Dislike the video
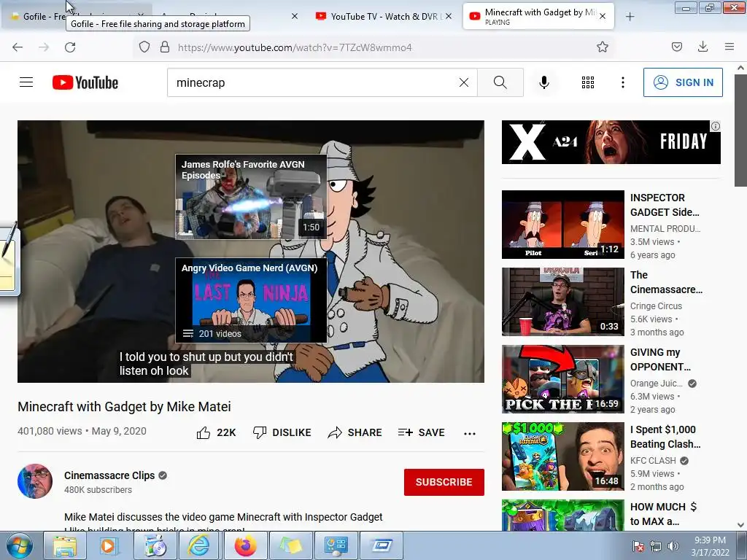Screen dimensions: 747x560 282,432
